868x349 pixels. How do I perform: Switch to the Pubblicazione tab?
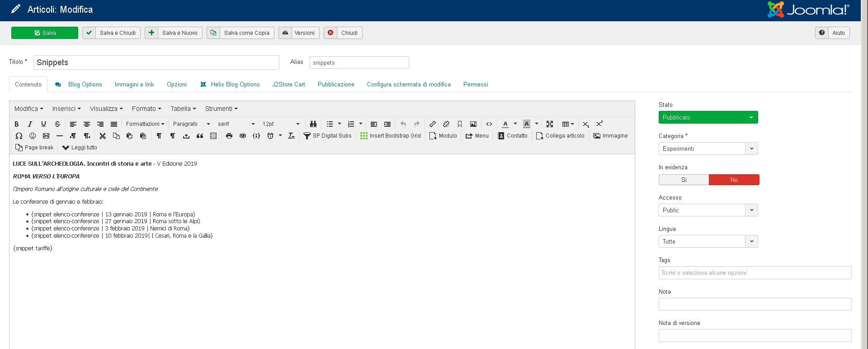click(336, 85)
